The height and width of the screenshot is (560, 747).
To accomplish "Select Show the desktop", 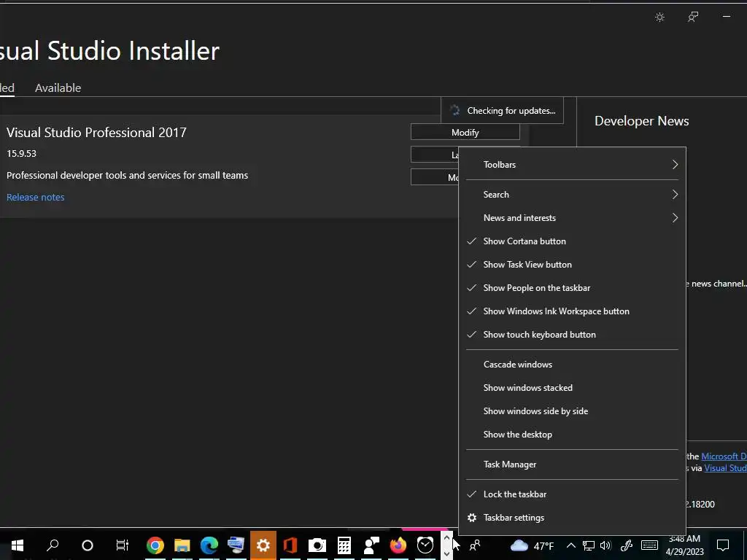I will pyautogui.click(x=572, y=435).
